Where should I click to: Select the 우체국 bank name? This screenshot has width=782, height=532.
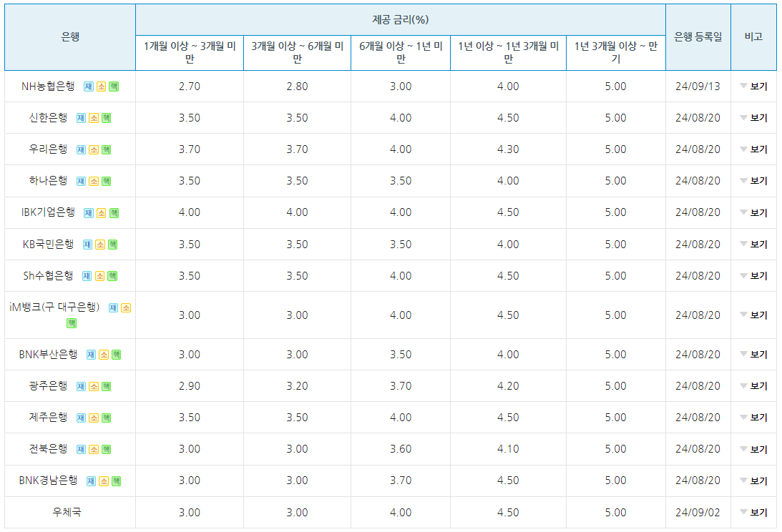(x=67, y=512)
